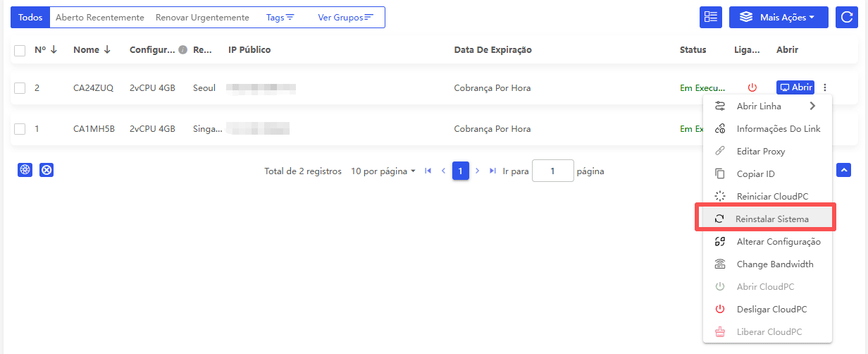
Task: Choose Reiniciar CloudPC menu item
Action: [x=768, y=197]
